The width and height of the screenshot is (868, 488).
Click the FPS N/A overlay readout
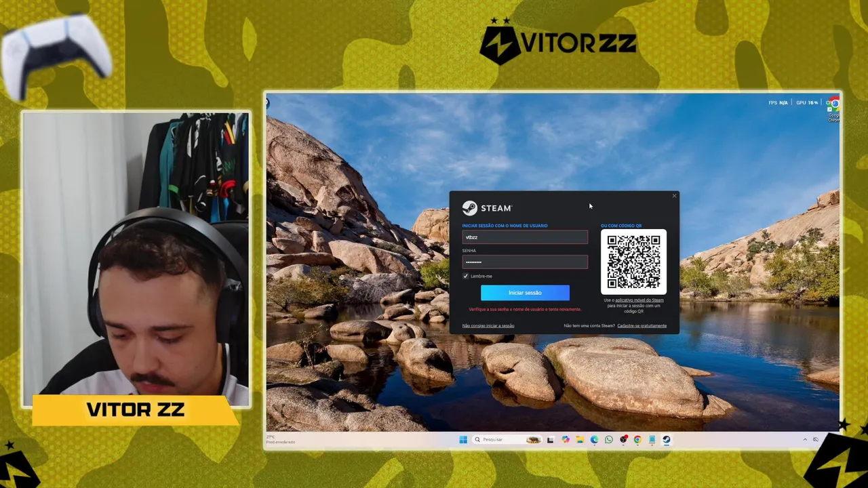[x=778, y=103]
